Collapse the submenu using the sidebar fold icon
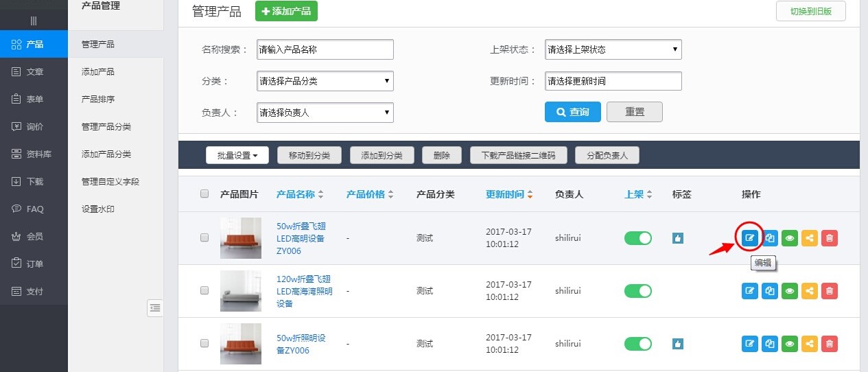 155,308
